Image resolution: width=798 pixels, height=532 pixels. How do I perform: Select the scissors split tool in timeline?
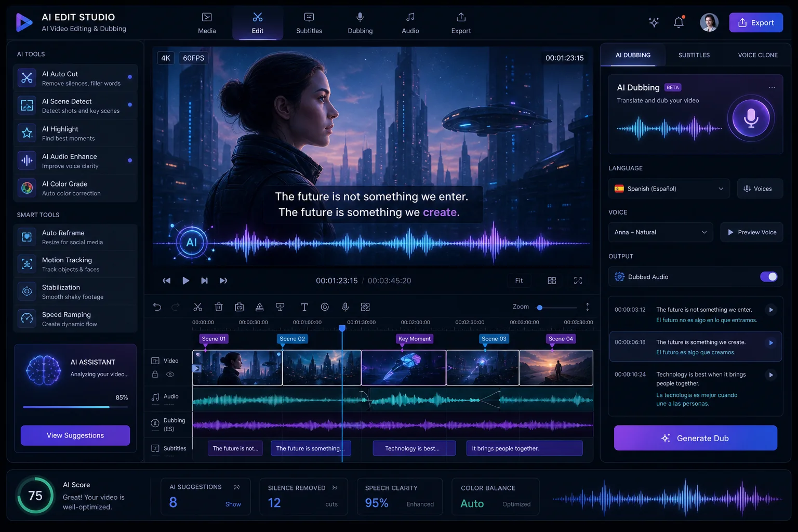197,307
